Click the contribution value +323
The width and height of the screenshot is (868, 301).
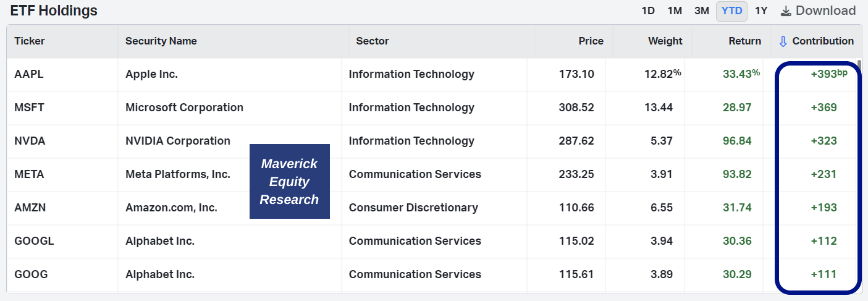click(x=824, y=141)
